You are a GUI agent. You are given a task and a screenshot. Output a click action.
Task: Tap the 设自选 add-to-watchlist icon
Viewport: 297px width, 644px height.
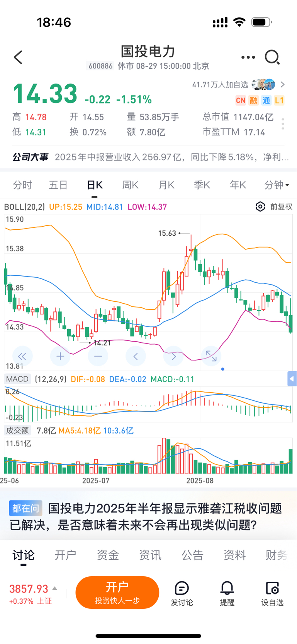click(272, 588)
